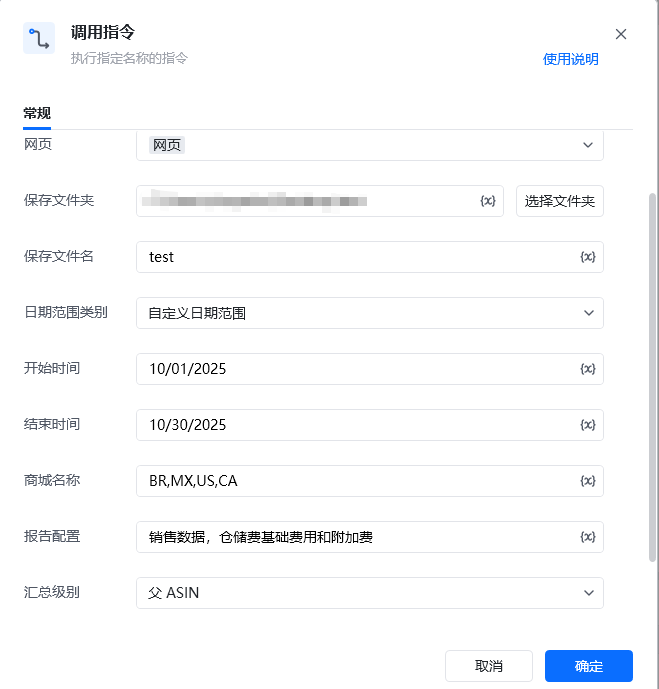
Task: Click the 执行指定名称的指令 subtitle text
Action: 129,58
